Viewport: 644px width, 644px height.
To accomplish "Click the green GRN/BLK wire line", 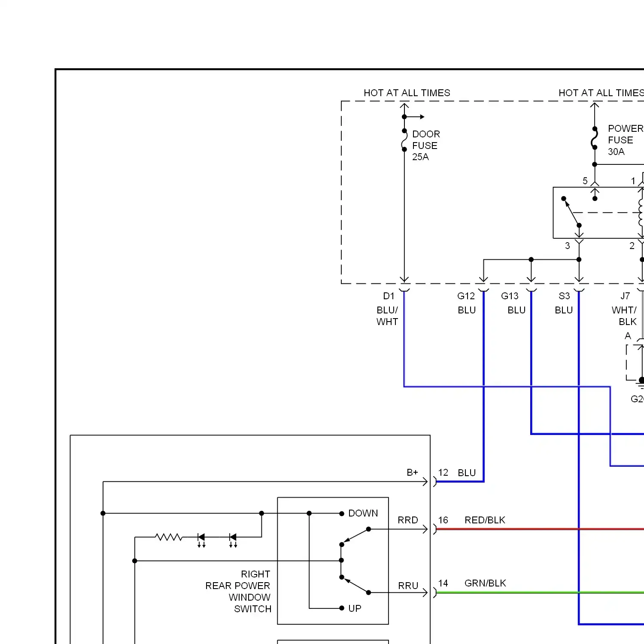I will 540,592.
